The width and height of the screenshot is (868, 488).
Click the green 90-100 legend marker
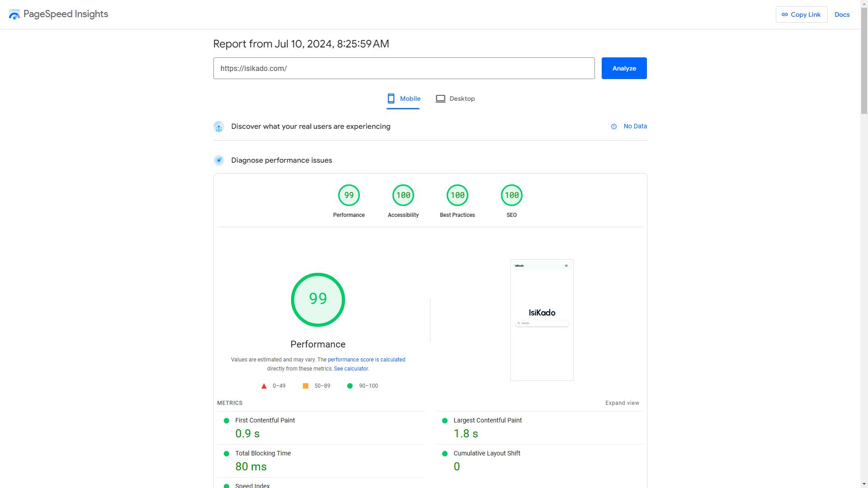350,385
